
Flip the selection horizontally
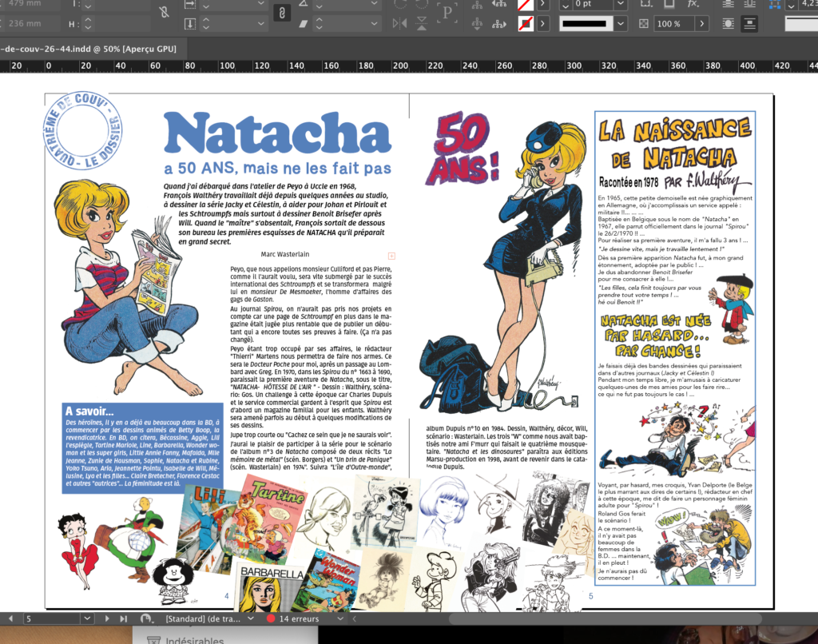click(x=399, y=23)
